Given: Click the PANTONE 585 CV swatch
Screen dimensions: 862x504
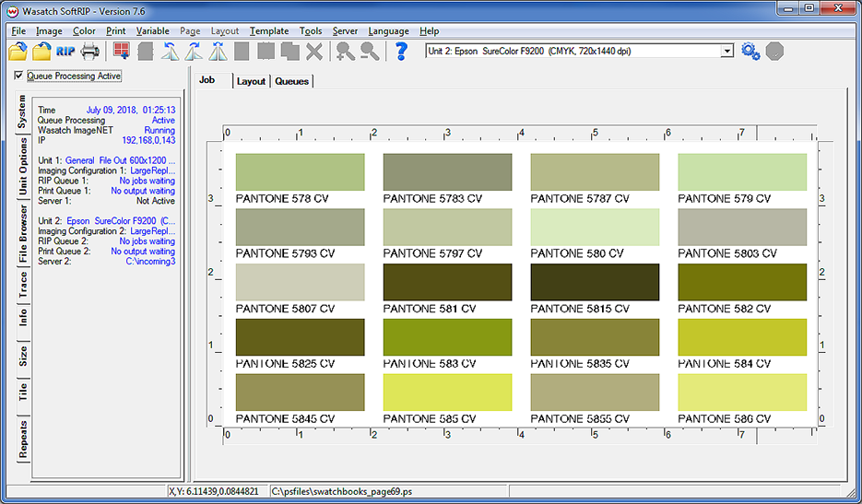Looking at the screenshot, I should click(447, 392).
